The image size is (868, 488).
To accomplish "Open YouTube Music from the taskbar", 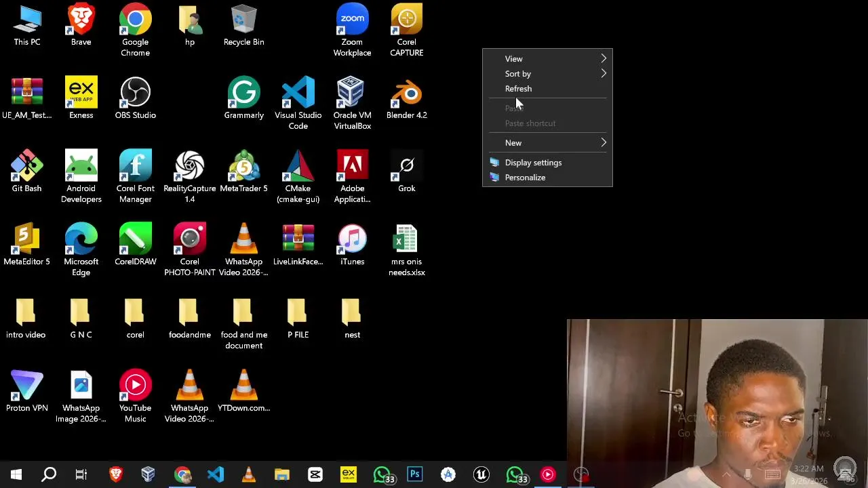I will [x=547, y=474].
